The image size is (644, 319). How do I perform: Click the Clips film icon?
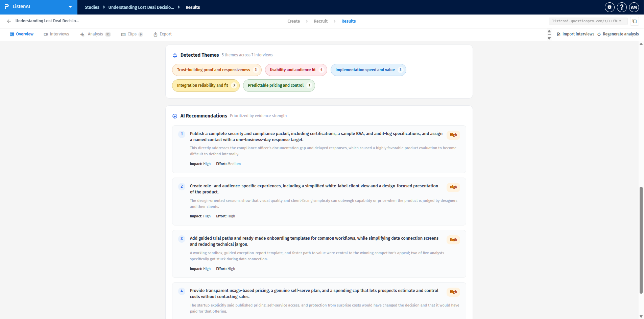[123, 34]
